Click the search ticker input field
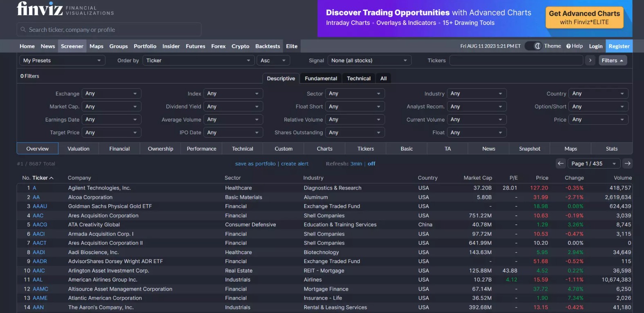The image size is (644, 313). pyautogui.click(x=109, y=30)
